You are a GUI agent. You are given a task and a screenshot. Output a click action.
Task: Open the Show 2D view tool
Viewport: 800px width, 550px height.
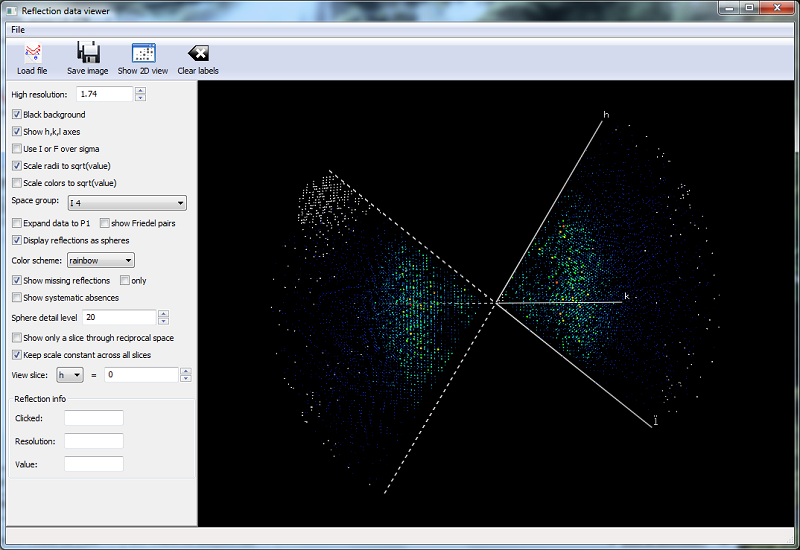click(143, 54)
